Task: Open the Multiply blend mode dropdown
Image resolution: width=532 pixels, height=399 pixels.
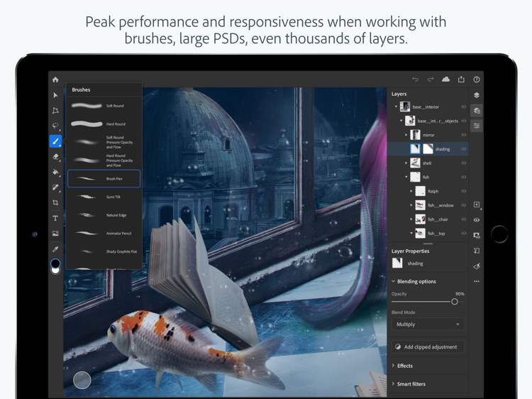Action: 428,324
